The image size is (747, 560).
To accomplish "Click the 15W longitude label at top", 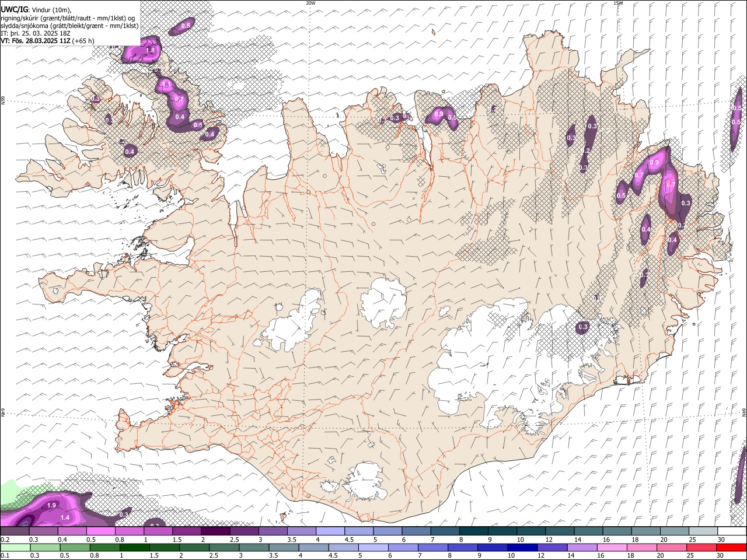I will coord(619,3).
